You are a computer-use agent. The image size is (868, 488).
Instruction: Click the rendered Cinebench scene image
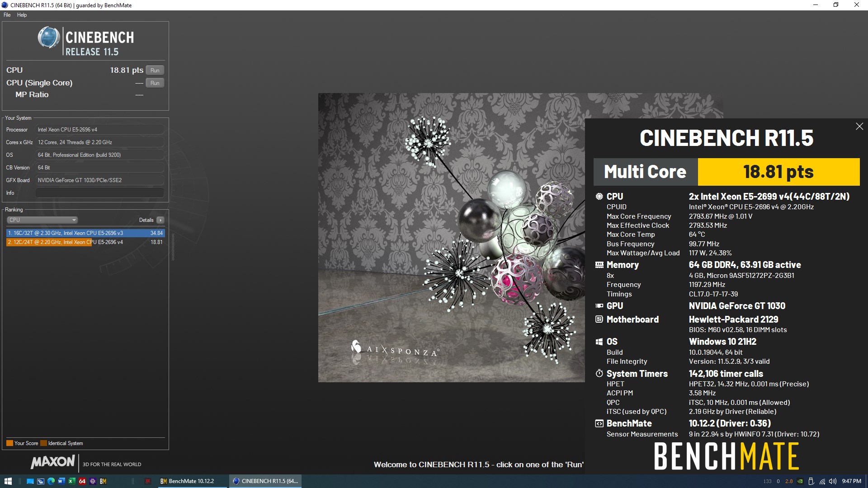(x=451, y=238)
